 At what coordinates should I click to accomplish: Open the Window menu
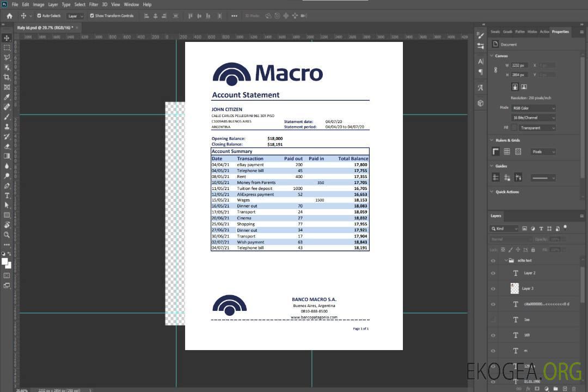click(x=131, y=4)
